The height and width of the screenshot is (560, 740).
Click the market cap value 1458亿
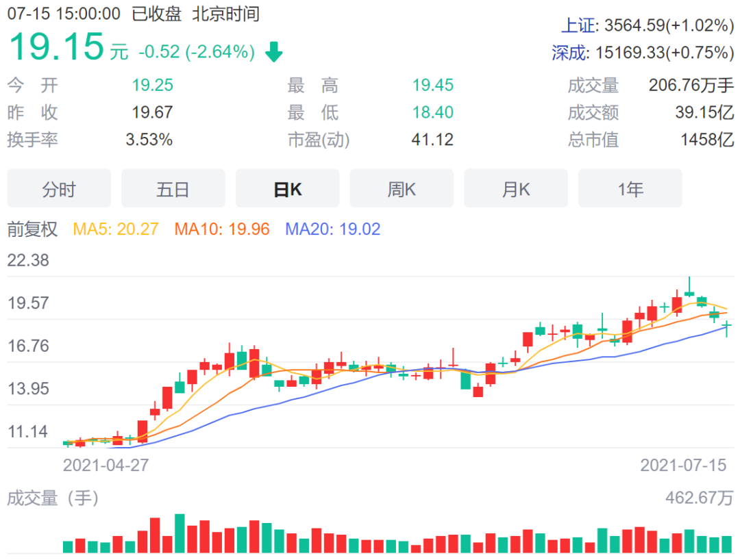pyautogui.click(x=707, y=140)
